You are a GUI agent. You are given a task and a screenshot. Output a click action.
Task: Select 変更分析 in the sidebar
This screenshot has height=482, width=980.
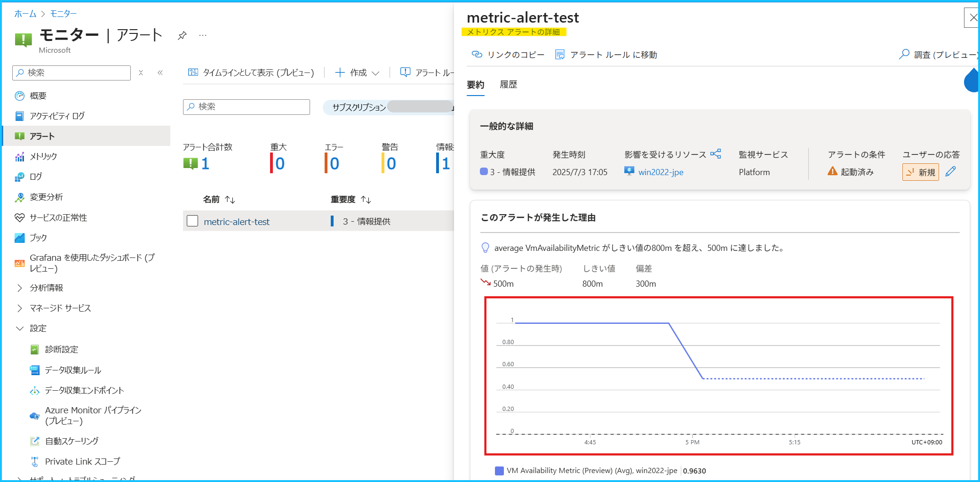(46, 197)
